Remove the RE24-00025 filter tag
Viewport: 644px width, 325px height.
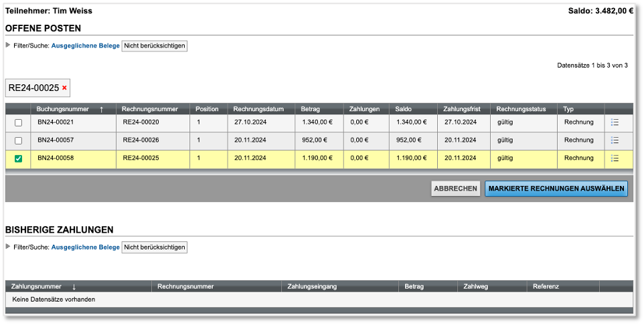[64, 88]
